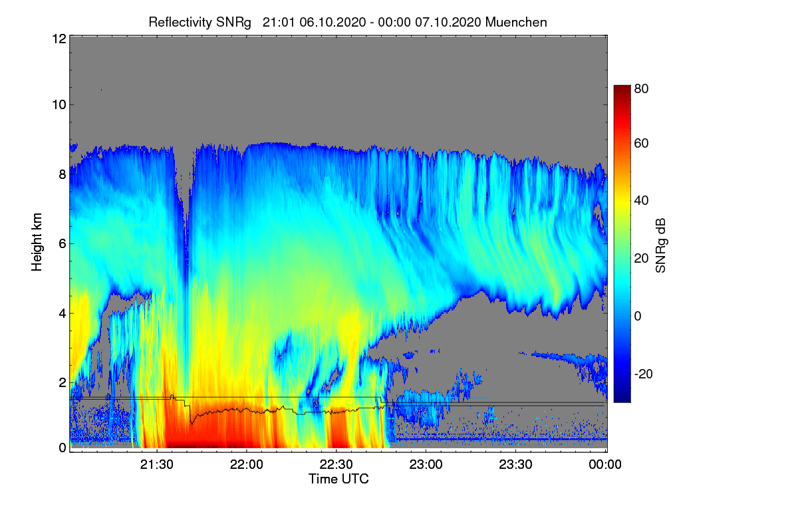Click the colorbar value 40
Image resolution: width=798 pixels, height=532 pixels.
coord(642,200)
